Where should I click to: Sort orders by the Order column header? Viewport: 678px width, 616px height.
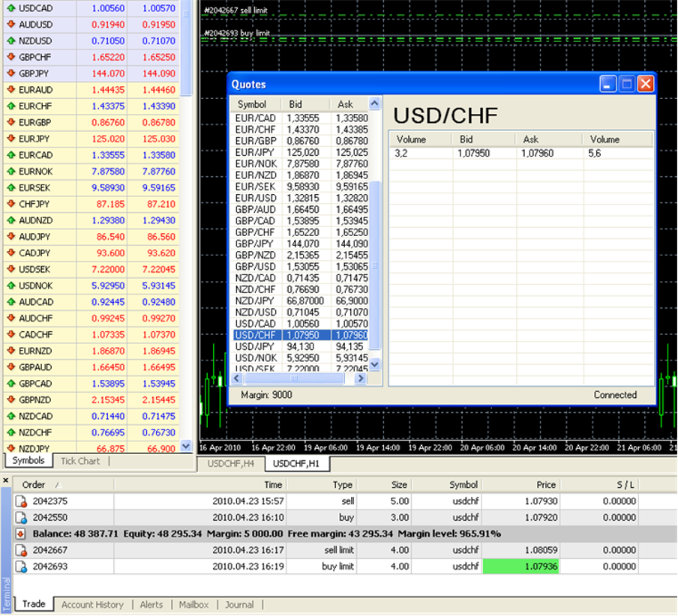tap(34, 485)
